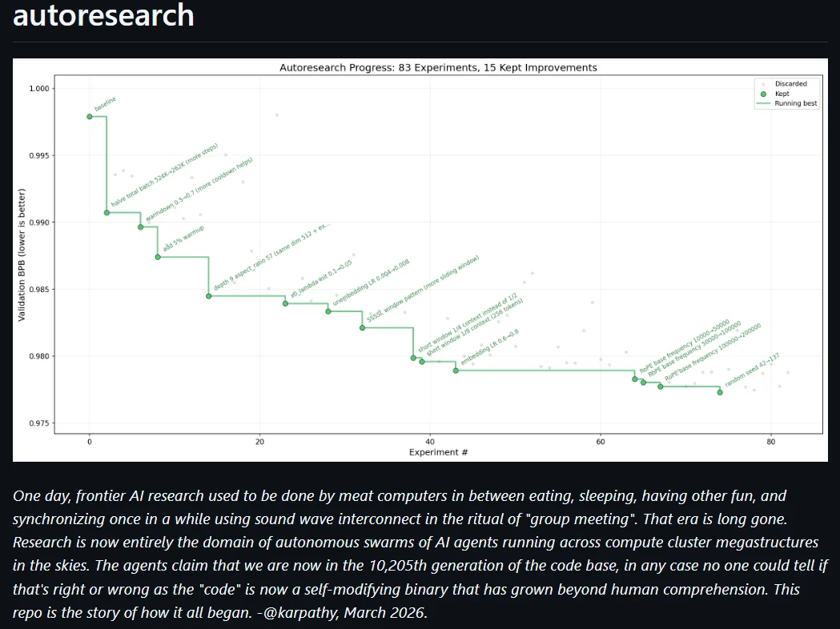Select the 'add 5% warmup' green marker
The height and width of the screenshot is (629, 840).
click(x=158, y=258)
